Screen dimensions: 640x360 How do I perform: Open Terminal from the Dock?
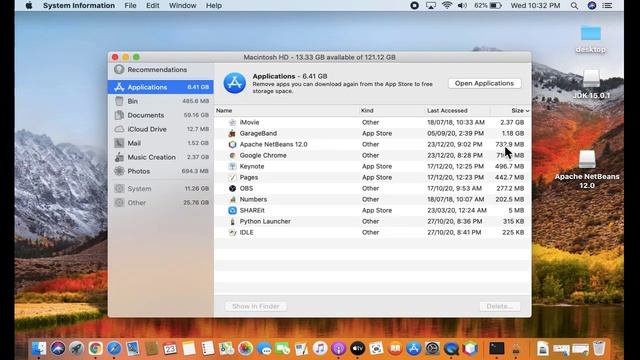(497, 349)
